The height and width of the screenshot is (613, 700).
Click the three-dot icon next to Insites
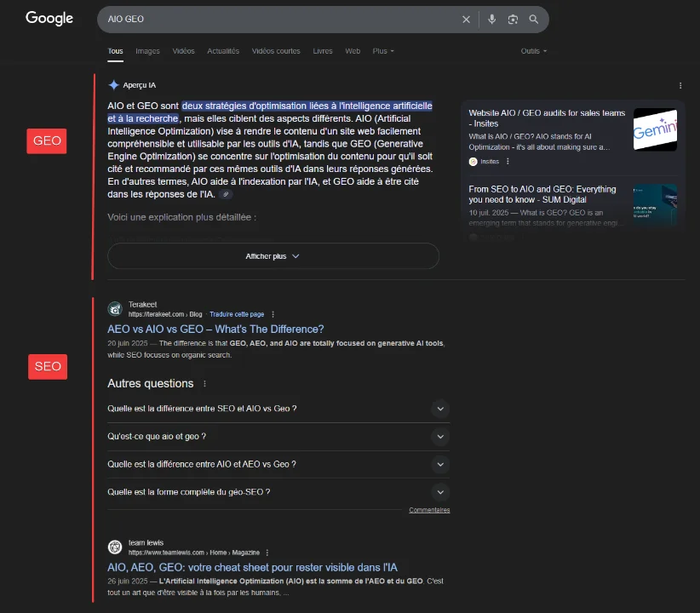coord(508,162)
